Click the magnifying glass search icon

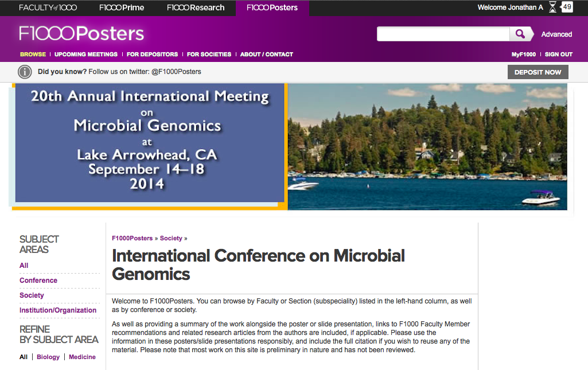click(520, 34)
